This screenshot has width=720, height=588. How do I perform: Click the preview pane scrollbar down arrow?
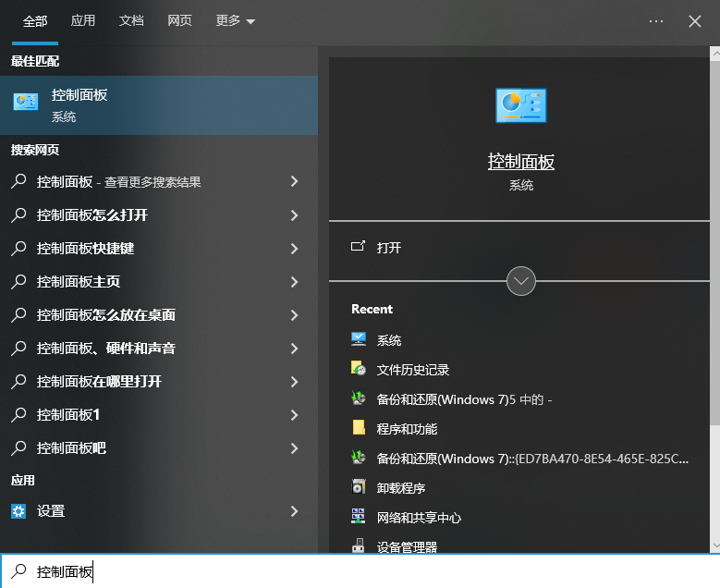(x=715, y=545)
